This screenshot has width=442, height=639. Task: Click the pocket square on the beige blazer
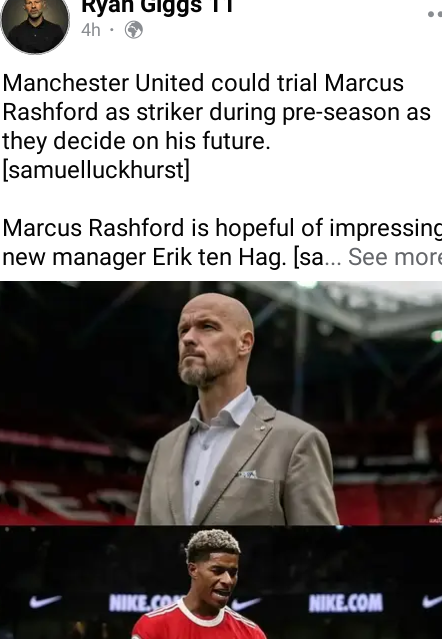[248, 474]
